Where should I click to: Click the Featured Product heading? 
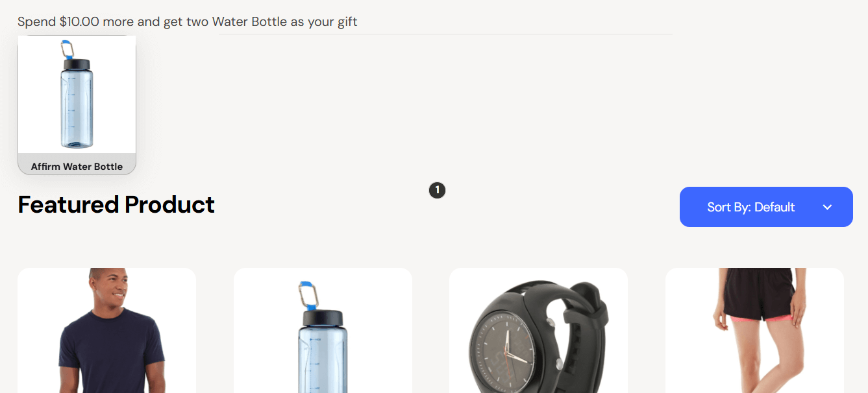coord(116,204)
